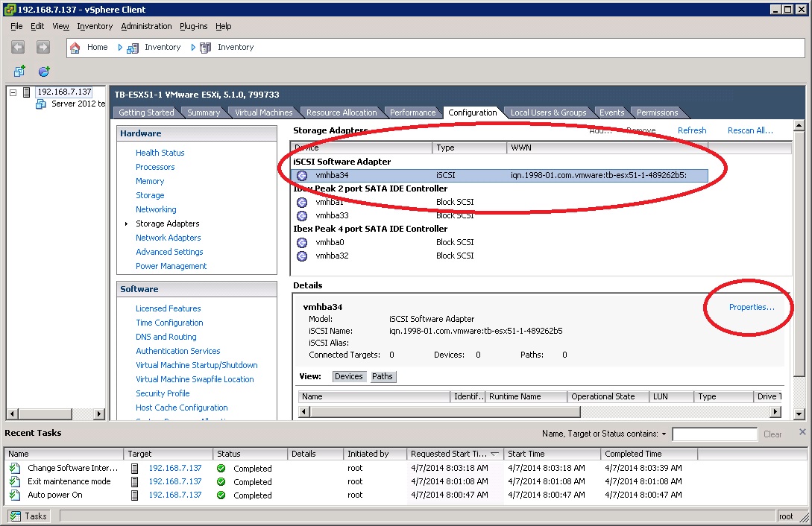Switch the view to Paths
812x526 pixels.
click(383, 376)
